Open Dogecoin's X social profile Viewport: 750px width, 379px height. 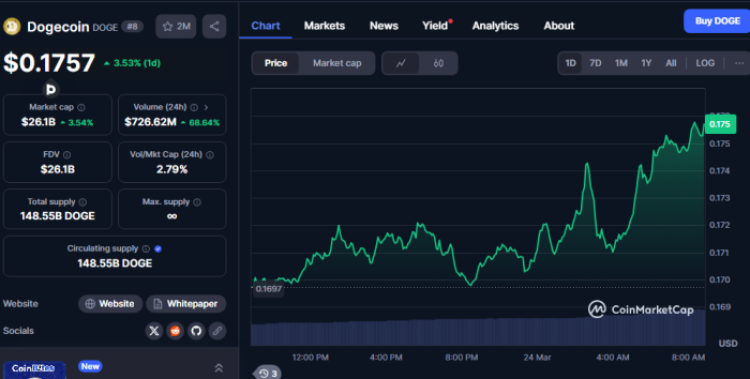pos(154,331)
